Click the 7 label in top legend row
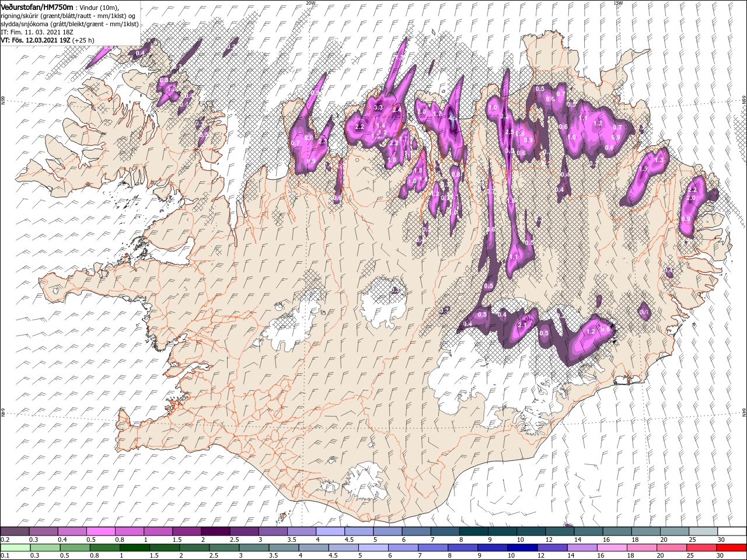The image size is (747, 560). [x=434, y=540]
